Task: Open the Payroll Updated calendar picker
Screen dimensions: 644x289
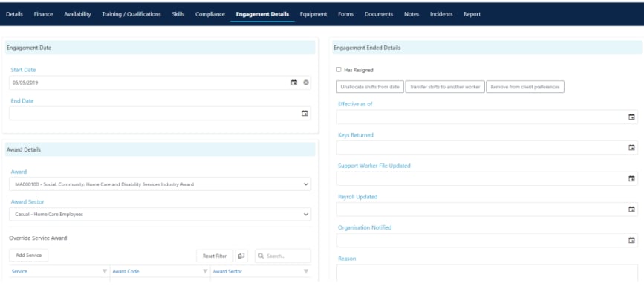Action: (631, 210)
